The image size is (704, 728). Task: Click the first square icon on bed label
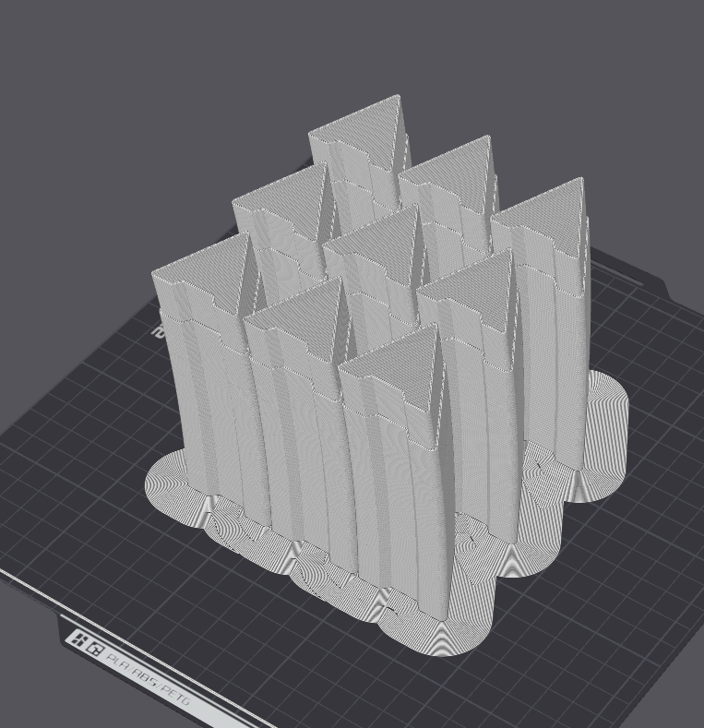(x=80, y=640)
